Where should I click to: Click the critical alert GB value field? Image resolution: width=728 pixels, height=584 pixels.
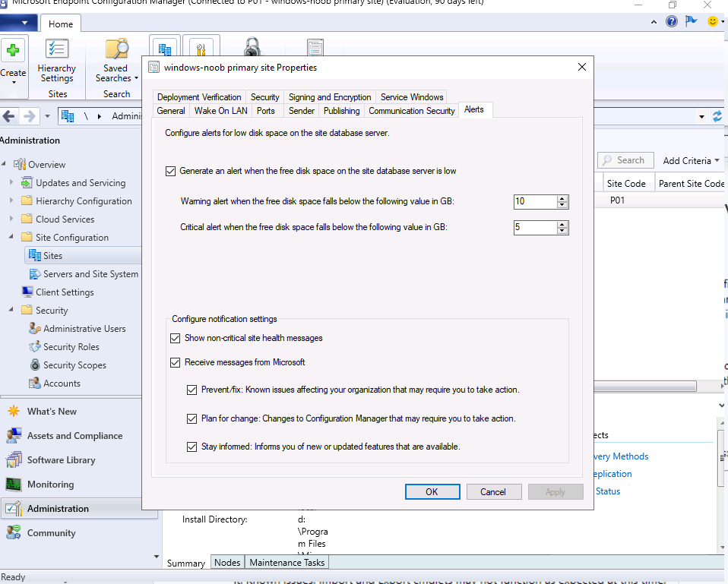tap(535, 227)
